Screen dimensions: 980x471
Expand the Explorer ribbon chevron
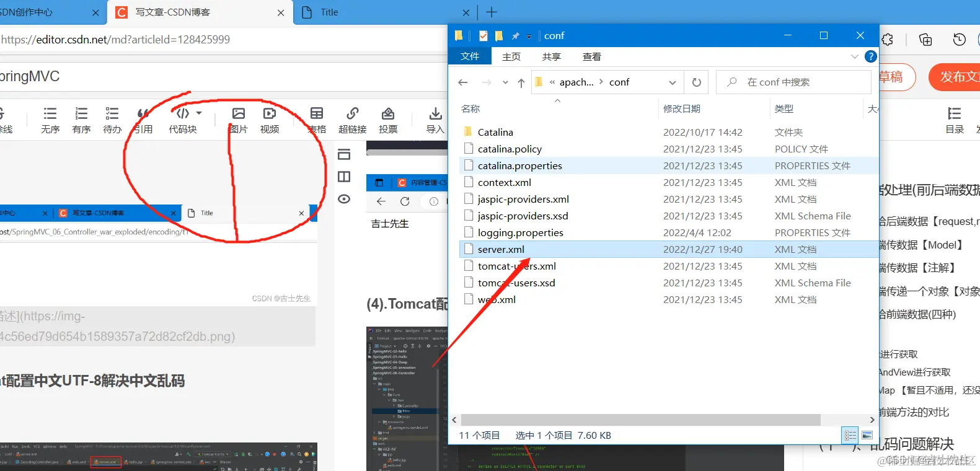[855, 56]
